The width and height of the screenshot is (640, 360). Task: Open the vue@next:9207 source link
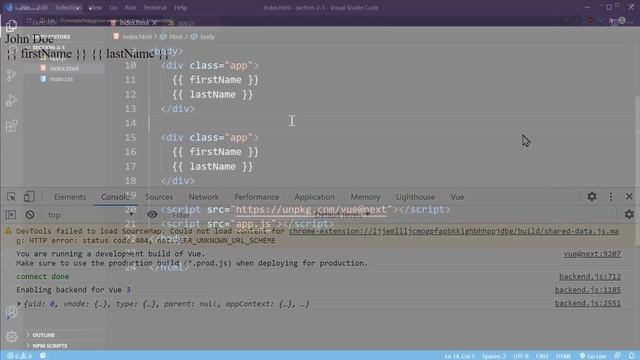(592, 254)
